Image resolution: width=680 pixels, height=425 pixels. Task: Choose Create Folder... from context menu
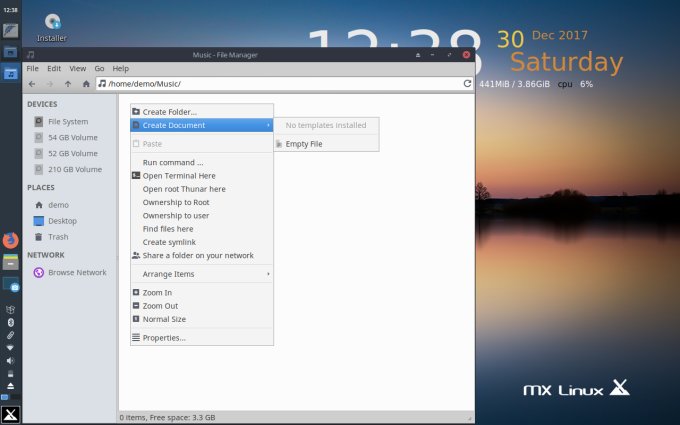point(202,112)
